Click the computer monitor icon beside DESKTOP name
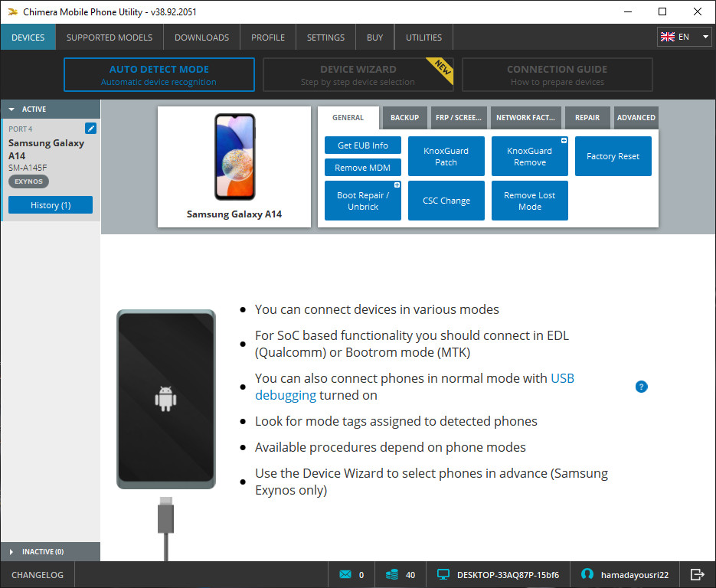This screenshot has height=588, width=716. [443, 574]
